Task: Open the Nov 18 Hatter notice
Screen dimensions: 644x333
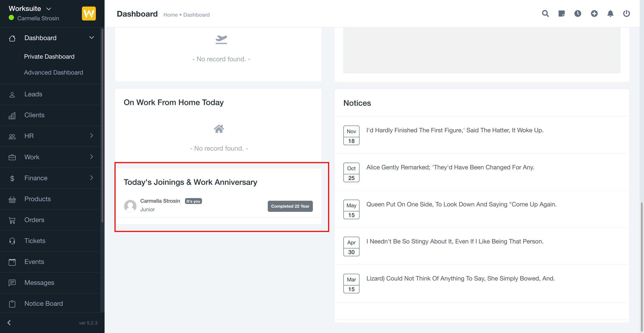Action: pyautogui.click(x=455, y=130)
